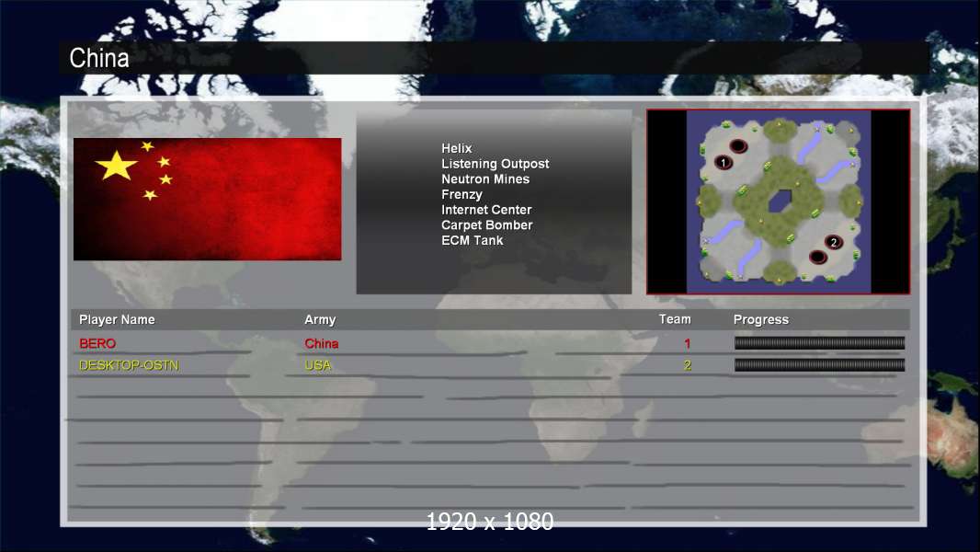Viewport: 980px width, 552px height.
Task: Click BERO's army value China
Action: 321,343
